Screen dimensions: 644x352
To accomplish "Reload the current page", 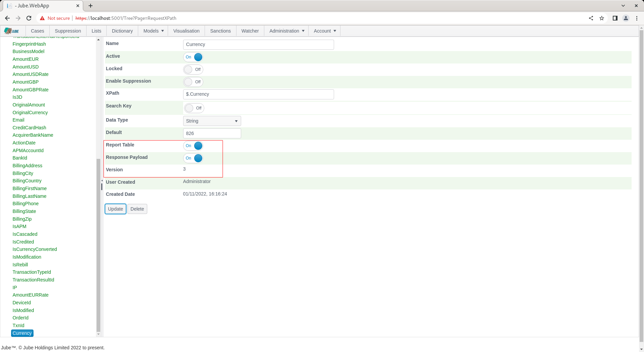I will click(x=29, y=18).
